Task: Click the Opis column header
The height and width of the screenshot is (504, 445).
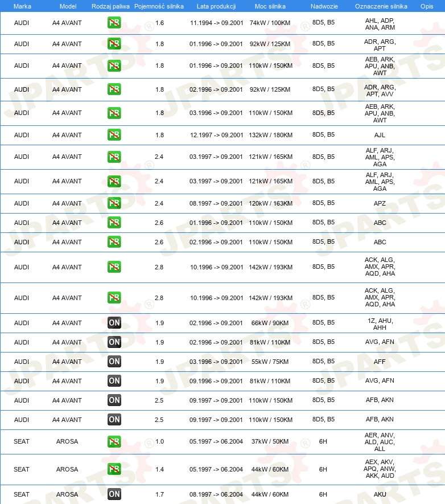Action: click(427, 6)
